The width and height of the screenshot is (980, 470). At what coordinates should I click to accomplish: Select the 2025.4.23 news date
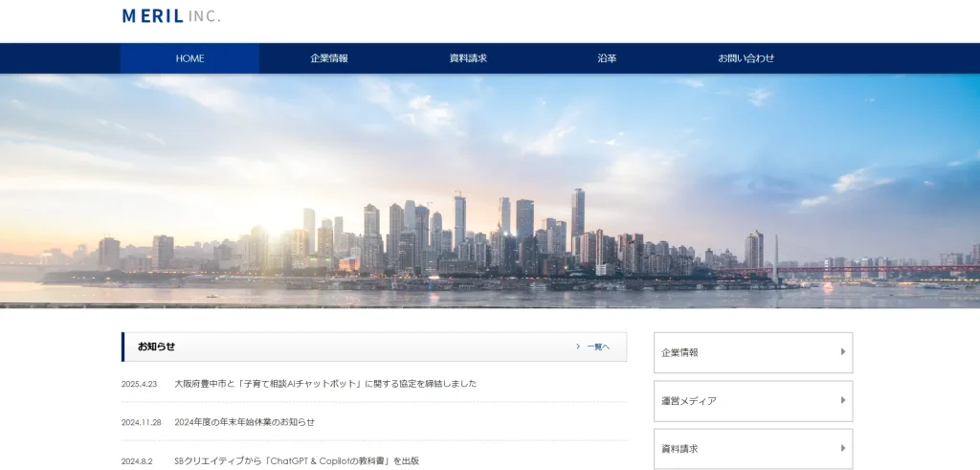tap(140, 385)
